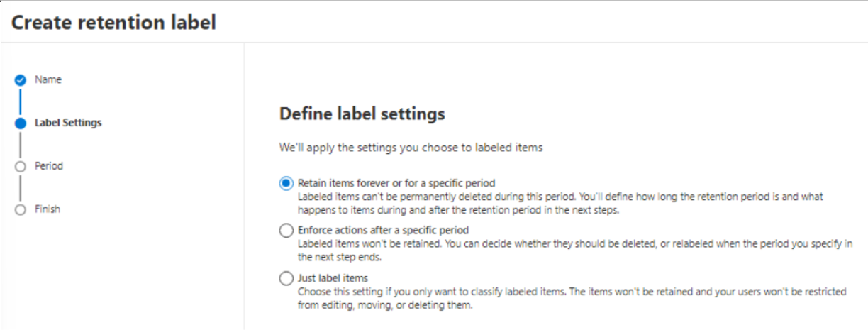Click the description under the Retain items option
This screenshot has width=868, height=330.
(560, 202)
